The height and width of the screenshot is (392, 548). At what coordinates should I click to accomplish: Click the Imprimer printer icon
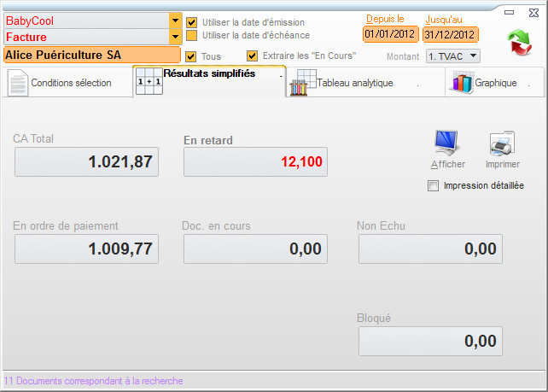point(502,143)
